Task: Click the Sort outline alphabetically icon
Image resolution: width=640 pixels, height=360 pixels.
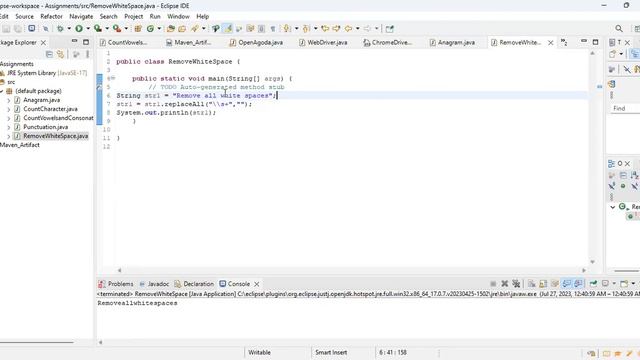Action: pyautogui.click(x=634, y=176)
